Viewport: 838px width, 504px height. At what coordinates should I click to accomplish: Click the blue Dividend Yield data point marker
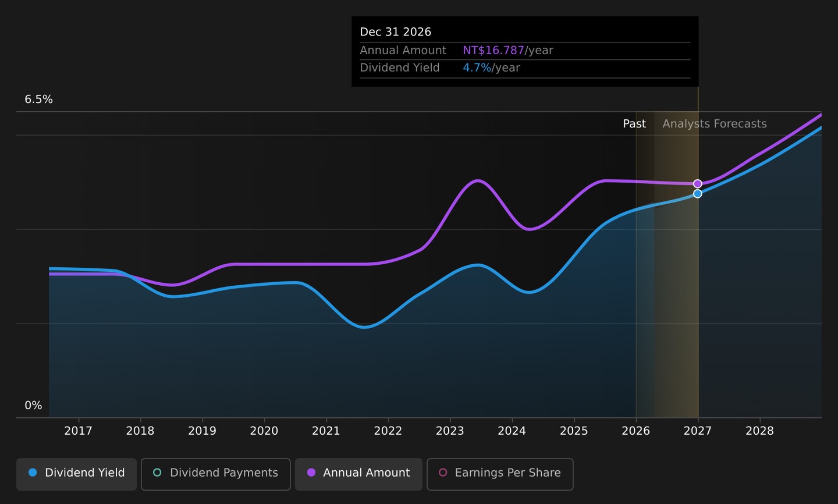698,194
